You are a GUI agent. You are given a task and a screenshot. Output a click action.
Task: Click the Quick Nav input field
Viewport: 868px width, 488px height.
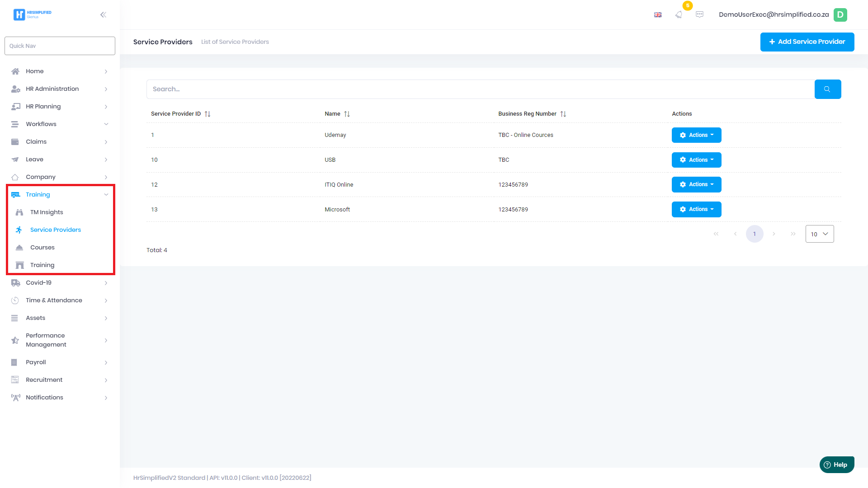click(x=60, y=46)
